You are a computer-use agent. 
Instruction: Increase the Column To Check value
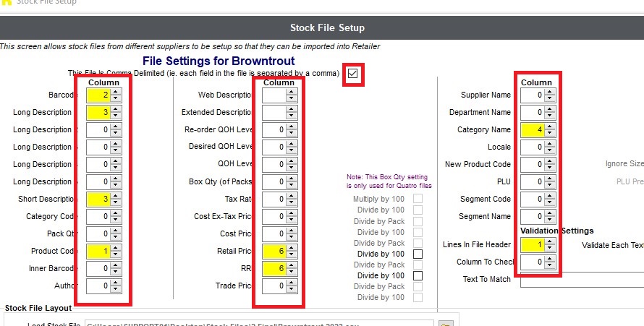[551, 259]
